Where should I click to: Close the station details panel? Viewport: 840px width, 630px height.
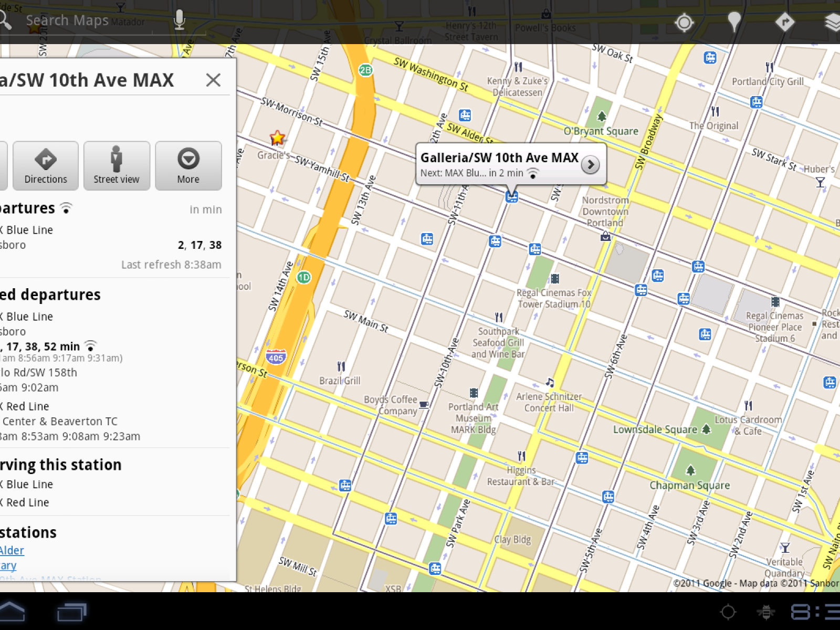point(213,80)
